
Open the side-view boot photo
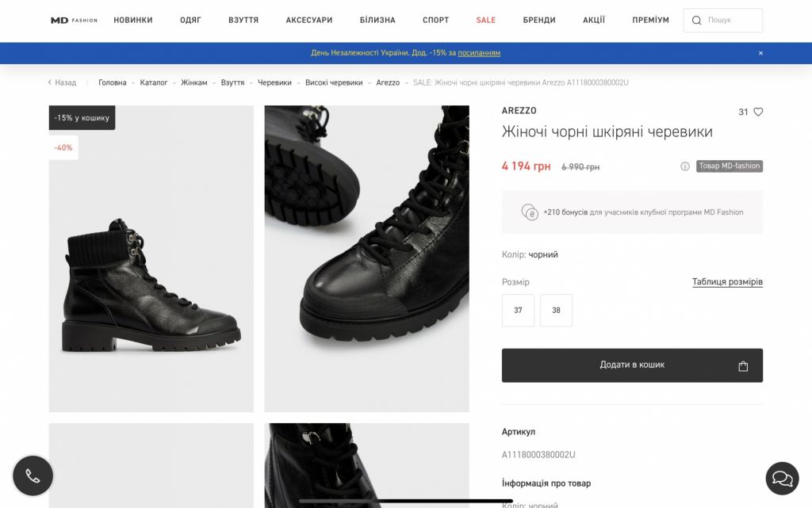pyautogui.click(x=151, y=258)
